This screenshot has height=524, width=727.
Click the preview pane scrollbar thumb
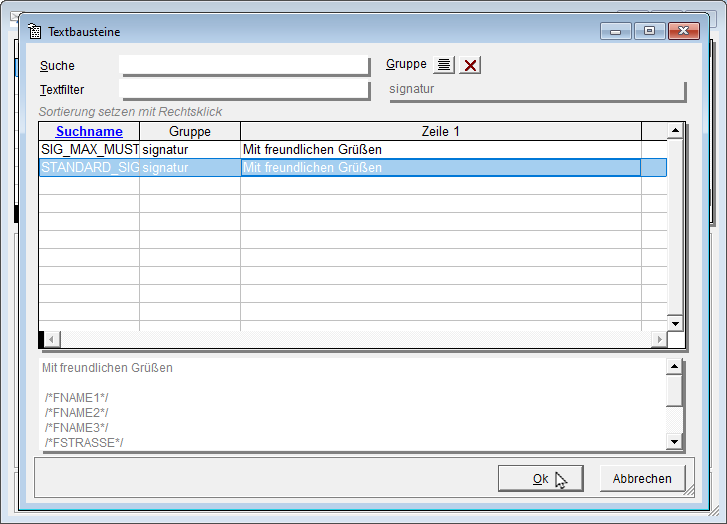pyautogui.click(x=674, y=390)
